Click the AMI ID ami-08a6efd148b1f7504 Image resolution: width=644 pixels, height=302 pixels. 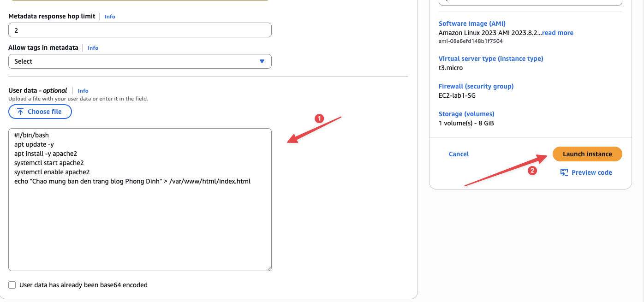pos(471,41)
